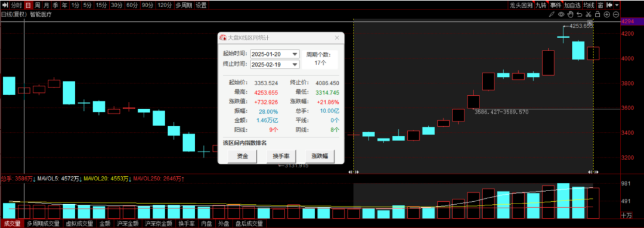Click the collapse arrow icon at top-right
The image size is (644, 228).
point(609,5)
